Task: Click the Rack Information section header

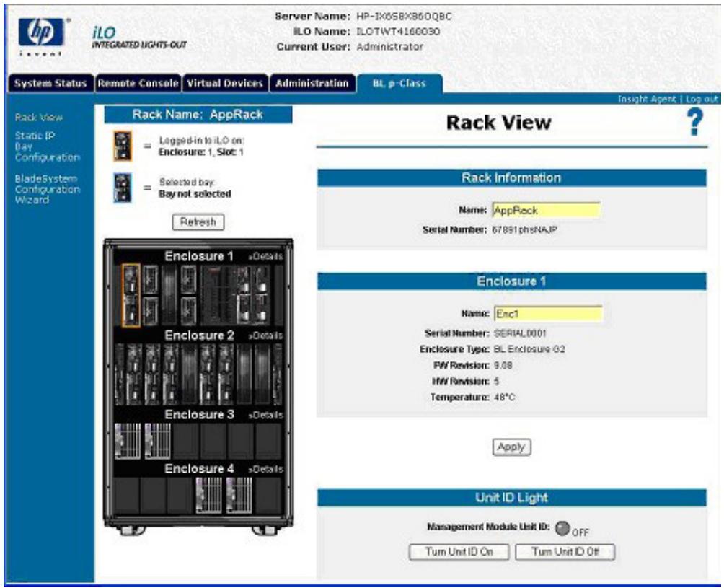Action: tap(511, 177)
